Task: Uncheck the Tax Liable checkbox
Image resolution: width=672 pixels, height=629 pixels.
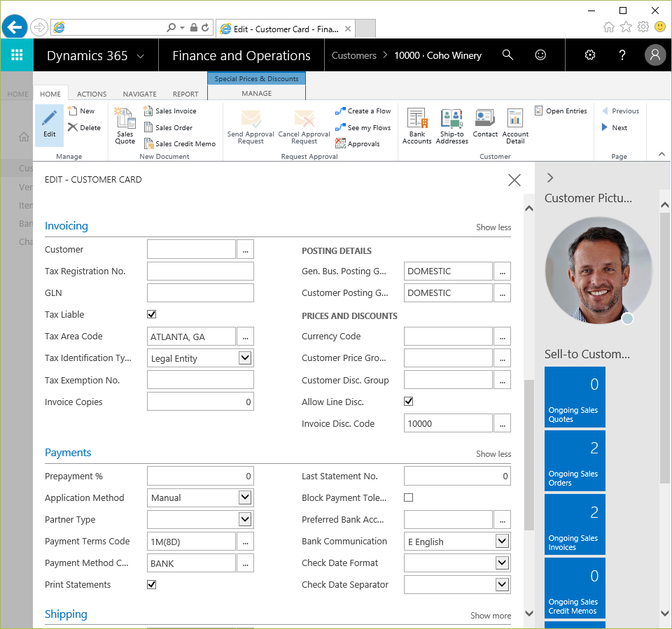Action: (152, 315)
